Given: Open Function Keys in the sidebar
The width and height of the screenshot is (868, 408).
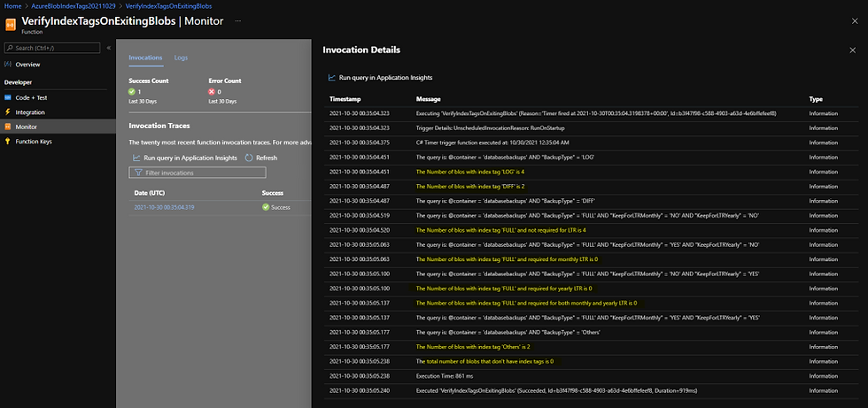Looking at the screenshot, I should [34, 142].
